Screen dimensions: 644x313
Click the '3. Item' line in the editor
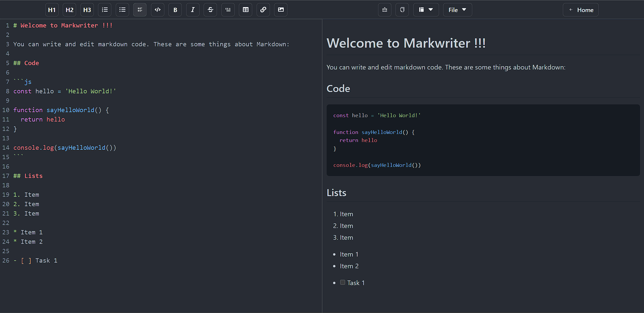coord(26,214)
